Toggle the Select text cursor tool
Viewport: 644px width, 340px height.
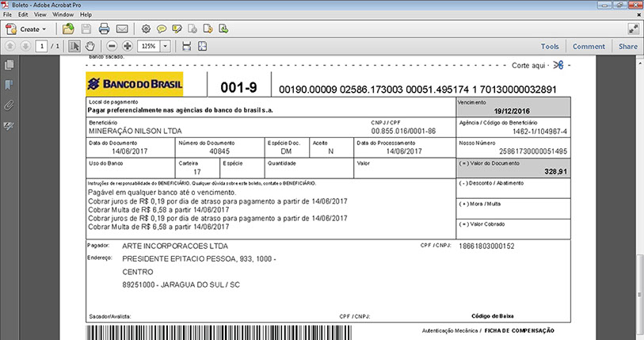point(74,47)
